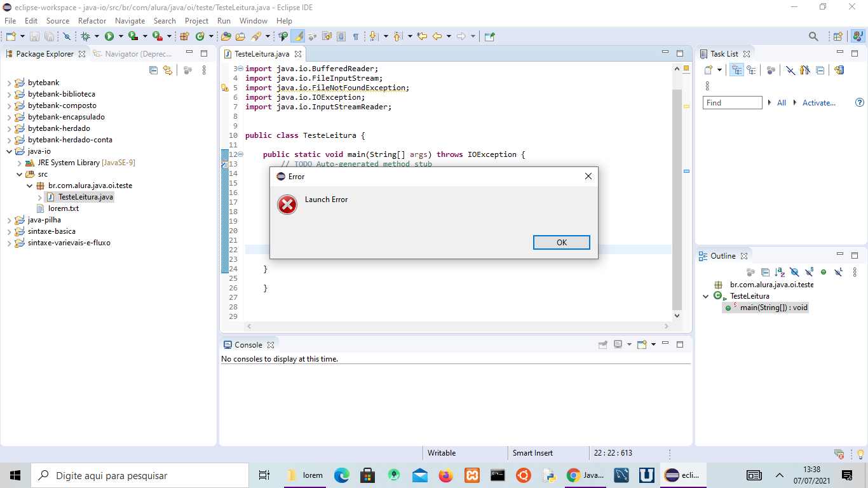
Task: Collapse the src folder
Action: (19, 174)
